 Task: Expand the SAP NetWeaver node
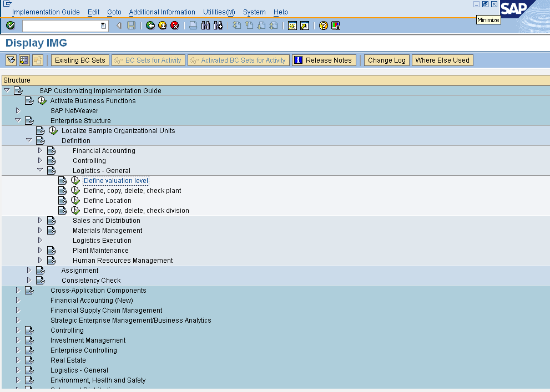coord(18,111)
